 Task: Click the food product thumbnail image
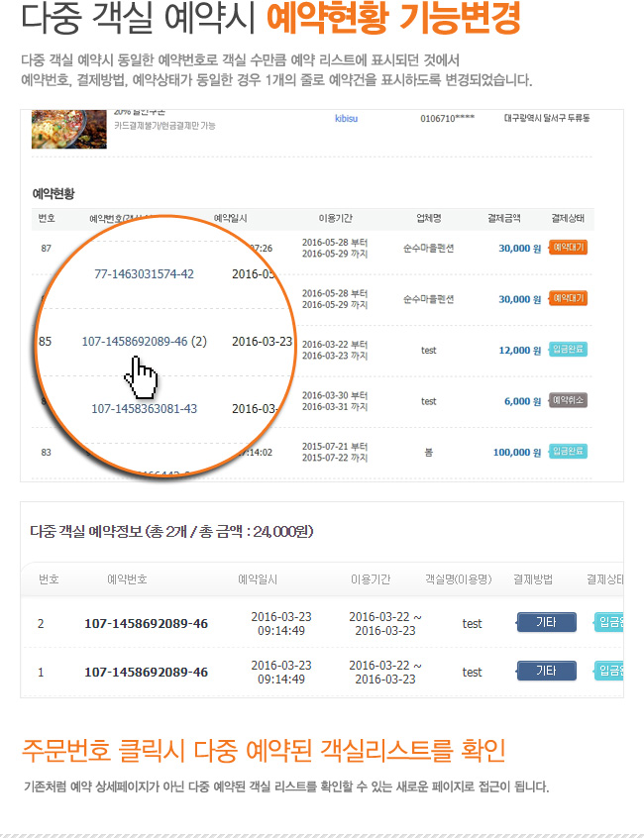[x=69, y=129]
